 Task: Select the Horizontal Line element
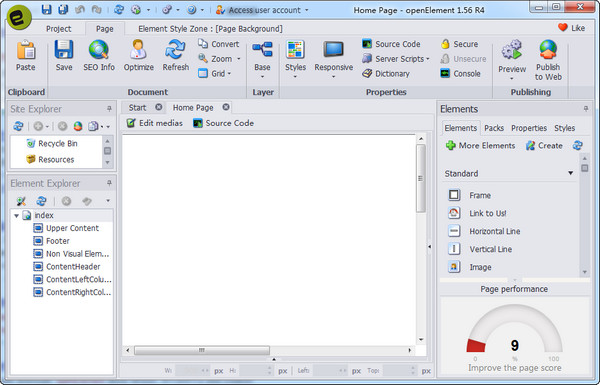[x=484, y=231]
